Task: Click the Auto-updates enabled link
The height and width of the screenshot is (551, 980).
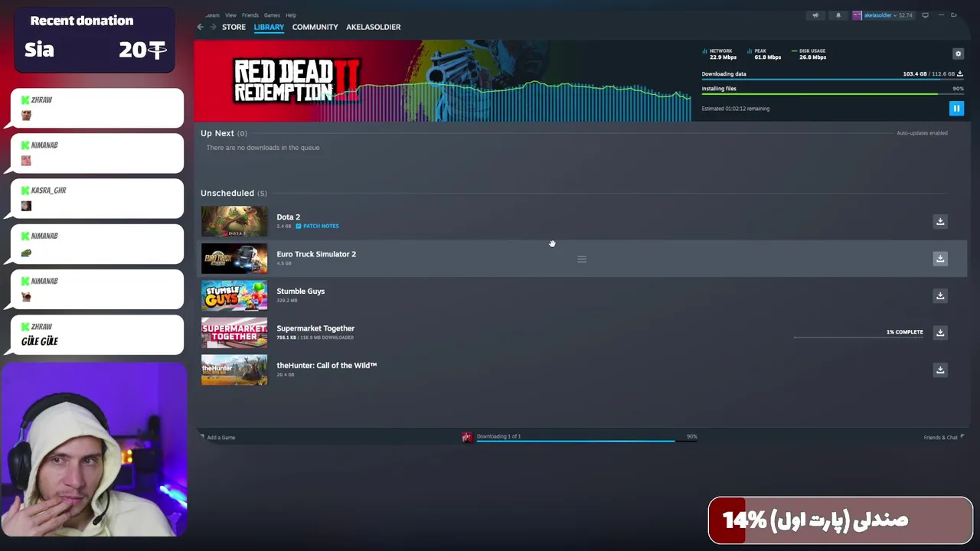Action: click(922, 133)
